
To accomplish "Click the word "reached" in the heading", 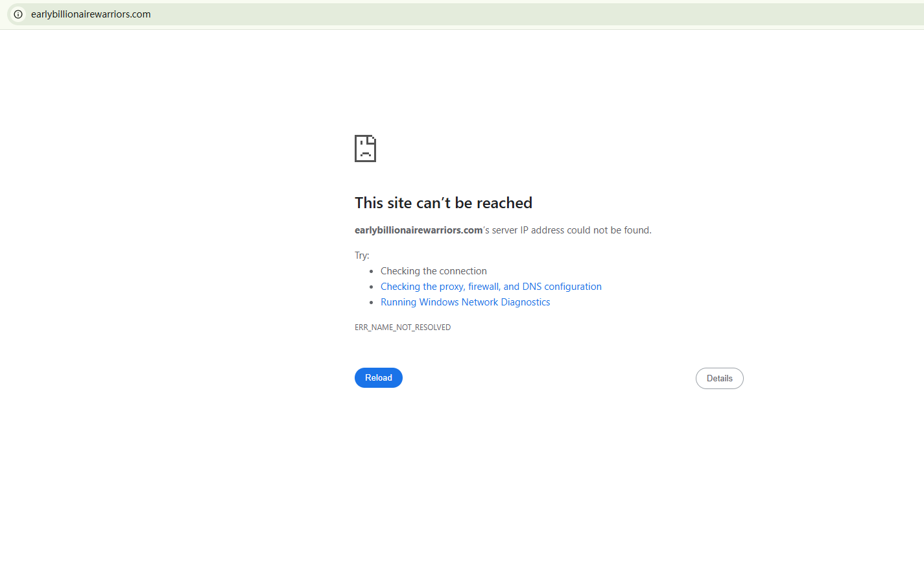I will click(x=504, y=203).
